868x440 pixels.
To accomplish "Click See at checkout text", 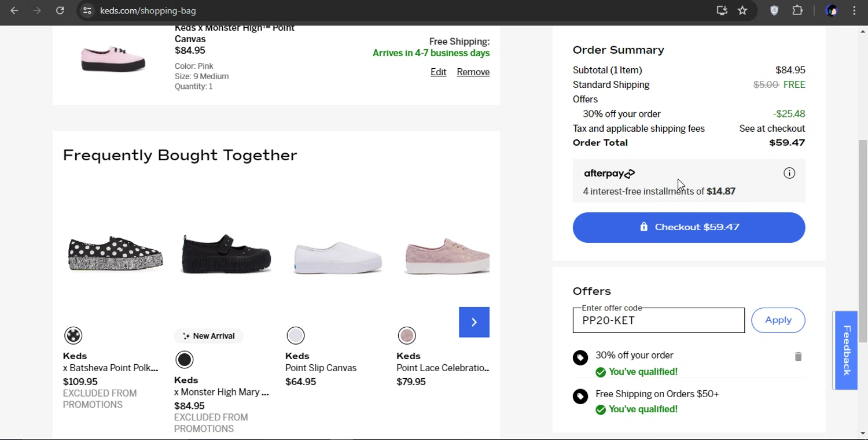I will coord(772,128).
